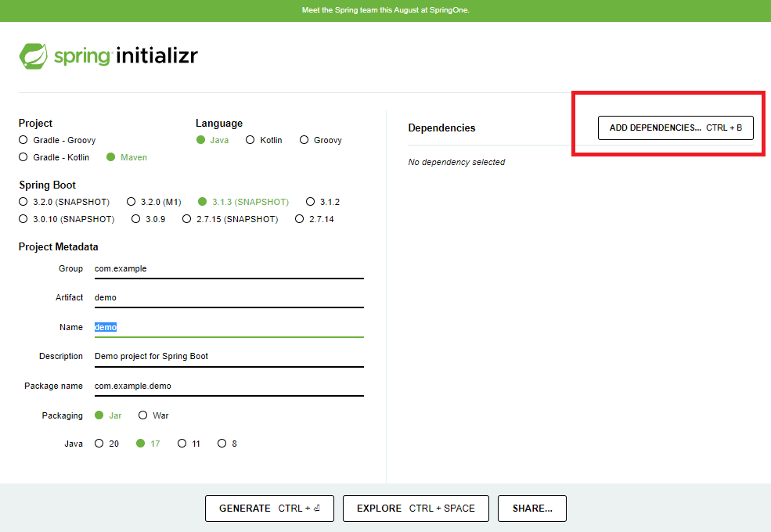This screenshot has height=532, width=771.
Task: Choose the Maven project option
Action: pyautogui.click(x=127, y=157)
